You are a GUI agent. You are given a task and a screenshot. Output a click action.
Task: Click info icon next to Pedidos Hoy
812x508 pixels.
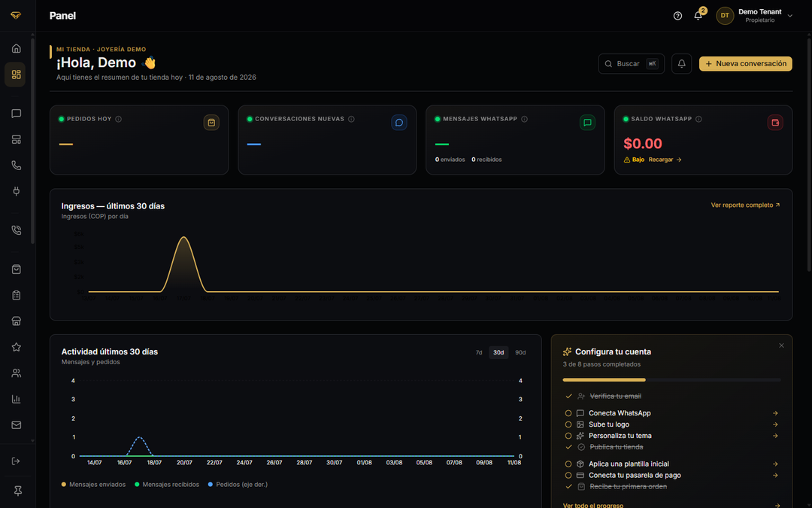point(119,119)
